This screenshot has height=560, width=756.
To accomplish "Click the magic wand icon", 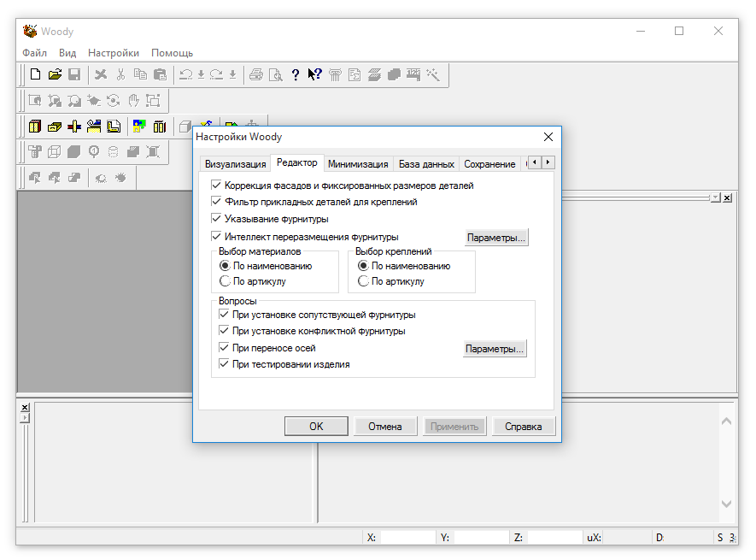I will pyautogui.click(x=433, y=74).
